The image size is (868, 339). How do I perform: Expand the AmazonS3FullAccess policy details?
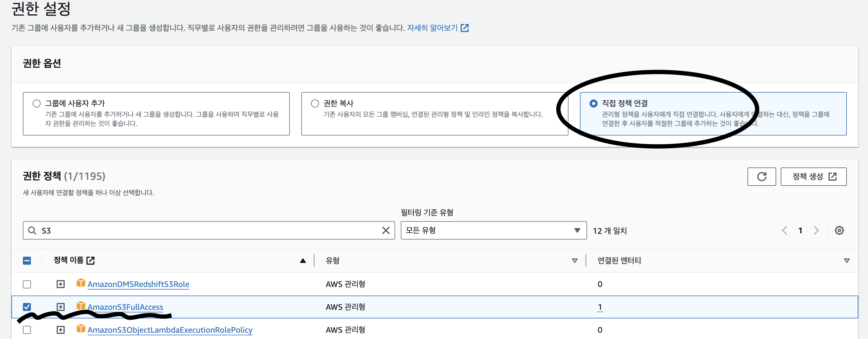click(60, 307)
